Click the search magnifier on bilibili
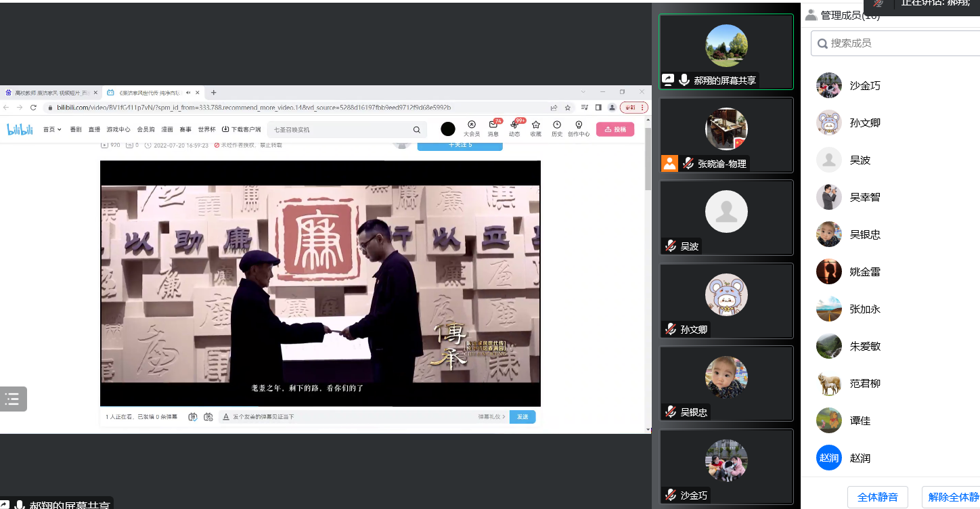This screenshot has width=980, height=509. tap(417, 129)
